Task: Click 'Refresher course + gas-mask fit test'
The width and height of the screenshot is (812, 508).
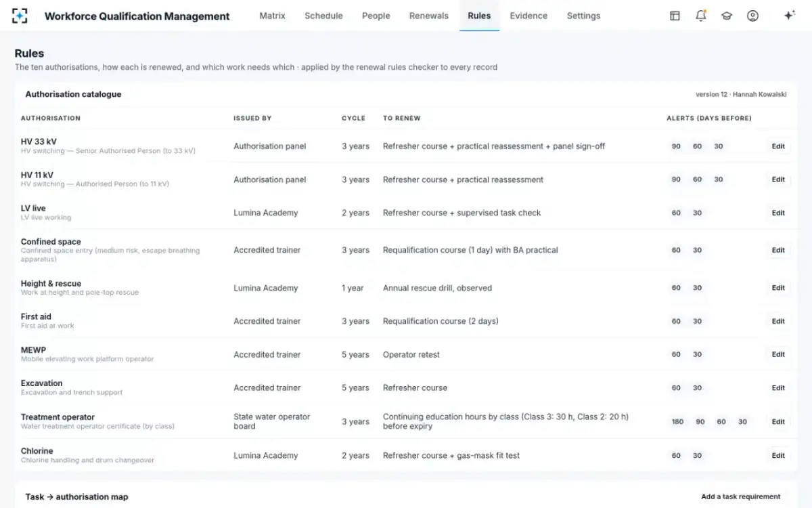Action: [x=451, y=456]
